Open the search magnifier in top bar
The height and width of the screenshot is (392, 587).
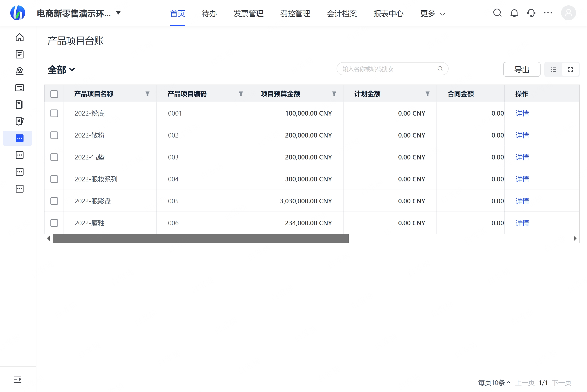coord(497,13)
